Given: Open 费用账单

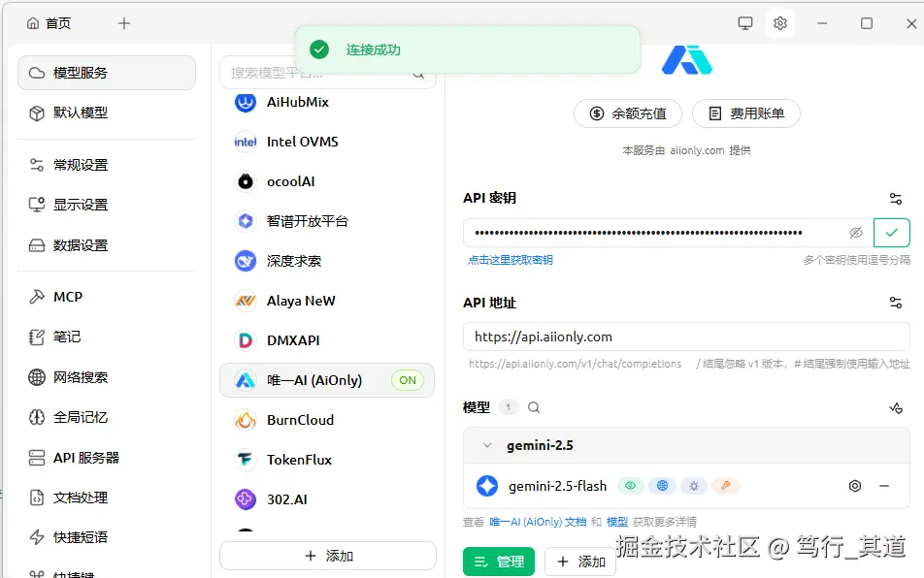Looking at the screenshot, I should (x=746, y=113).
